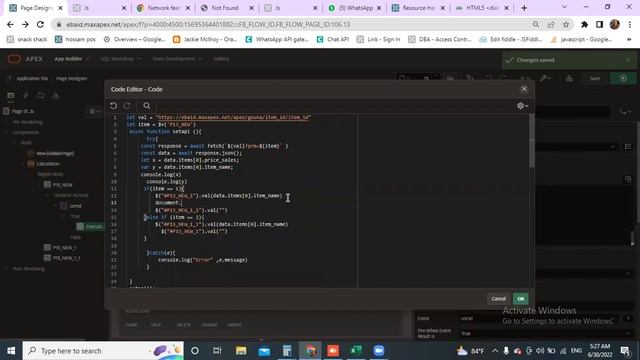Open the Code Editor settings gear menu
Screen dimensions: 640x360
[522, 106]
